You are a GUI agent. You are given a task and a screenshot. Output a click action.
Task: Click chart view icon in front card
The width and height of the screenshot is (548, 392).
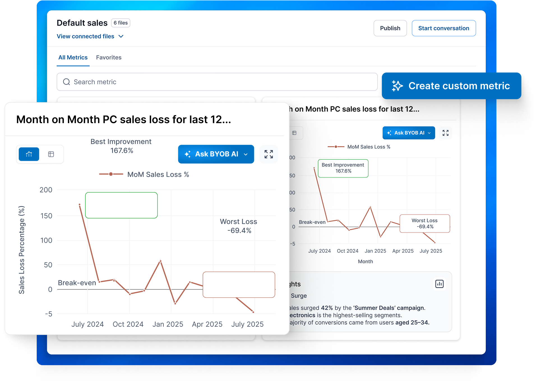29,154
